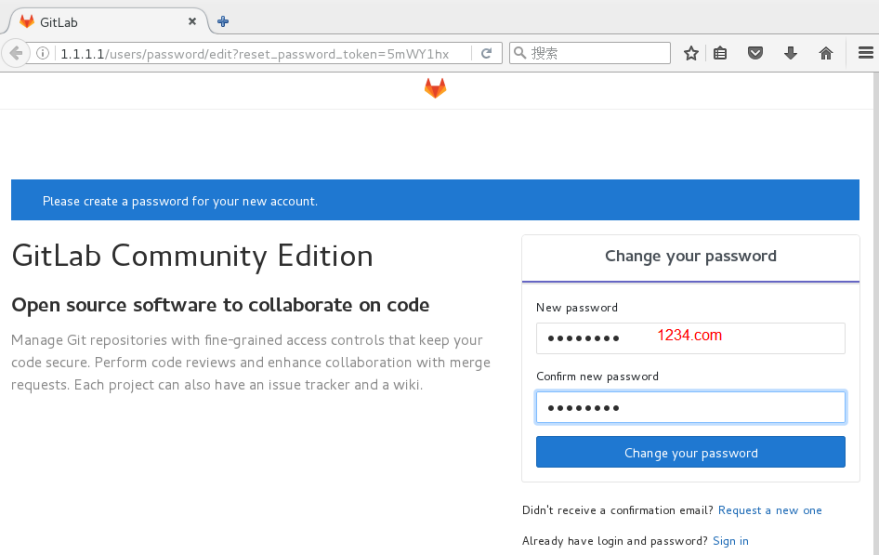Click the 'Please create a password' notice text
879x555 pixels.
tap(180, 201)
